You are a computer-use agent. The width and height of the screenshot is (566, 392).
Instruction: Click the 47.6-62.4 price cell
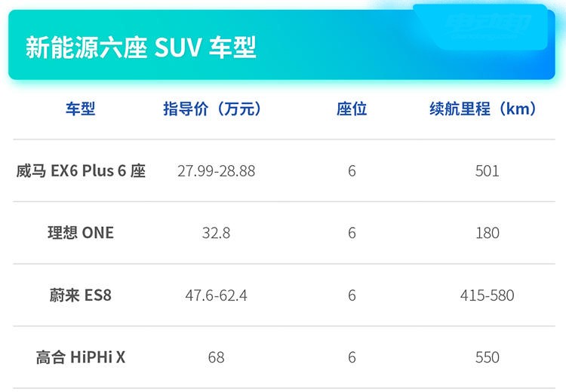pos(216,296)
